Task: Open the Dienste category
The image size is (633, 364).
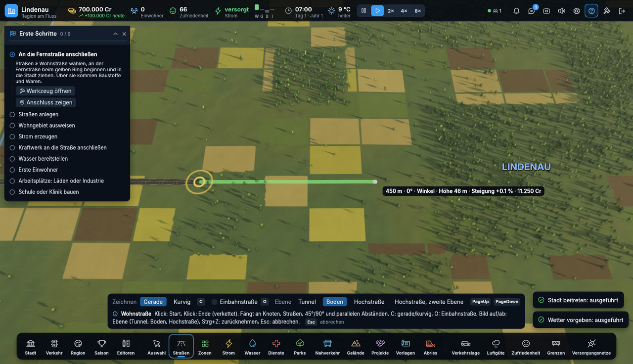Action: pyautogui.click(x=276, y=347)
